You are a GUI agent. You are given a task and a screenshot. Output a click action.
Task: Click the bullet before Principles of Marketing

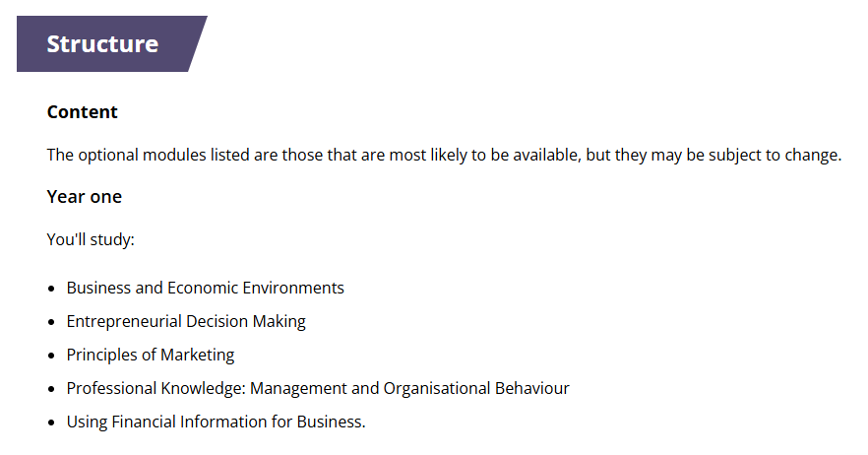(x=51, y=356)
